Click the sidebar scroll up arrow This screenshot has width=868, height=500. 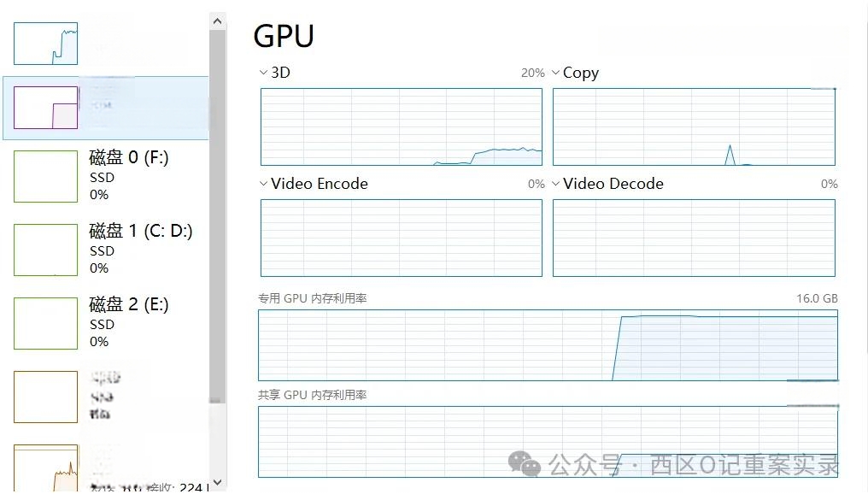pyautogui.click(x=217, y=21)
